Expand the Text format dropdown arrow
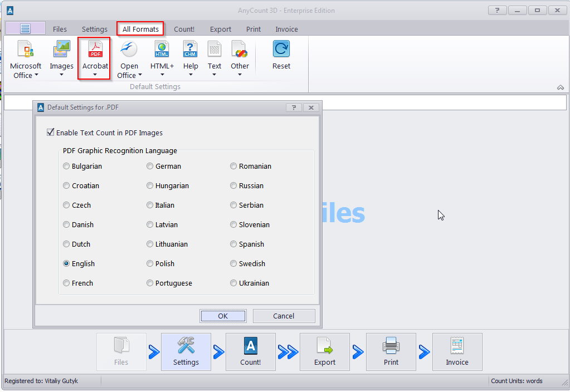 tap(215, 75)
